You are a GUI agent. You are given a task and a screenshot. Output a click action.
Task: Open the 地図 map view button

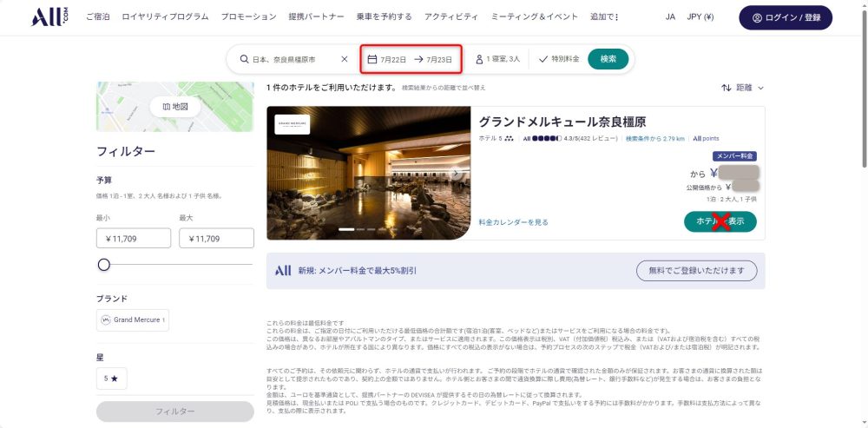[x=175, y=107]
